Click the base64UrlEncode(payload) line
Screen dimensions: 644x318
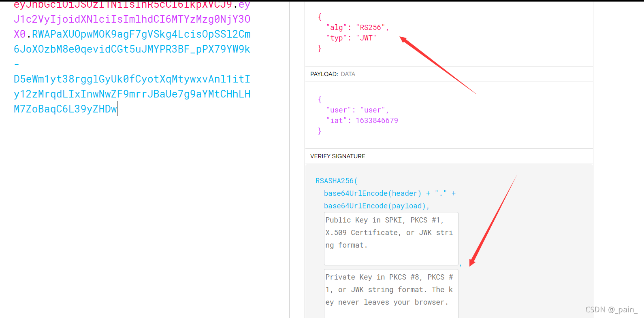[376, 206]
